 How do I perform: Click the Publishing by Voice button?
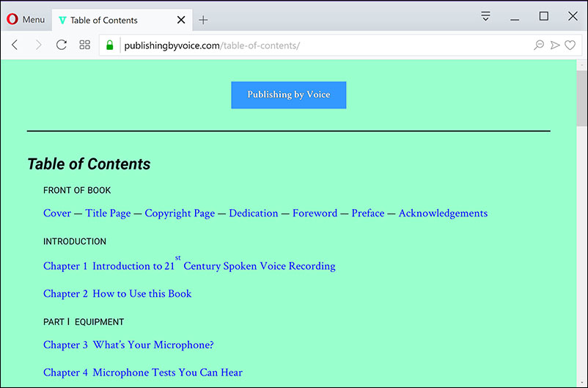click(289, 95)
